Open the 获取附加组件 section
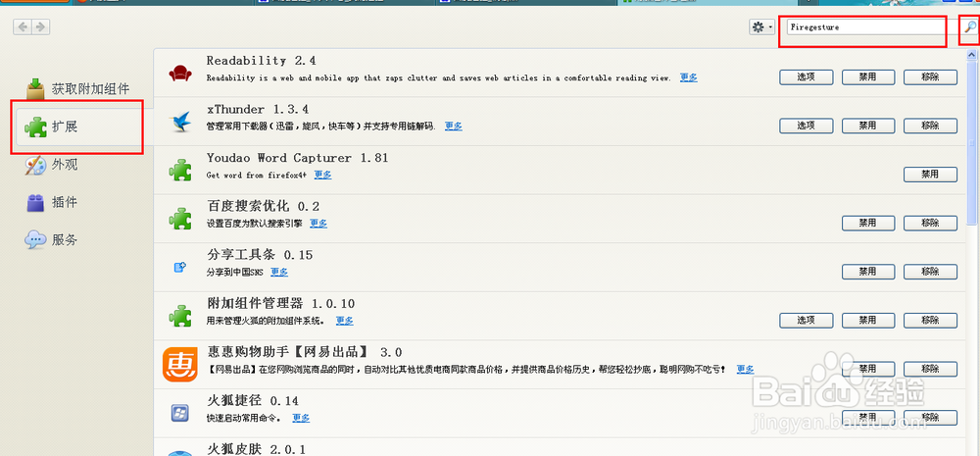980x456 pixels. (x=78, y=89)
